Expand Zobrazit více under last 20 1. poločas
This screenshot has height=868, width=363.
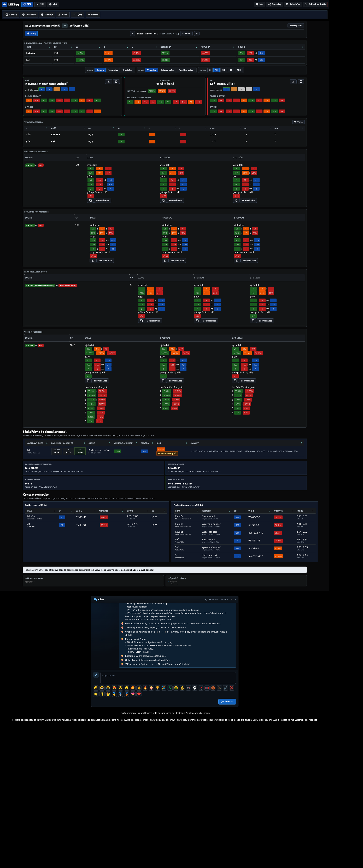point(175,201)
